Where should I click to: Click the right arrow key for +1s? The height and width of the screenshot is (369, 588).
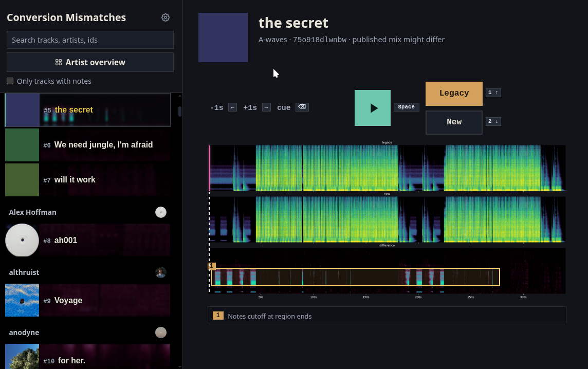(266, 107)
